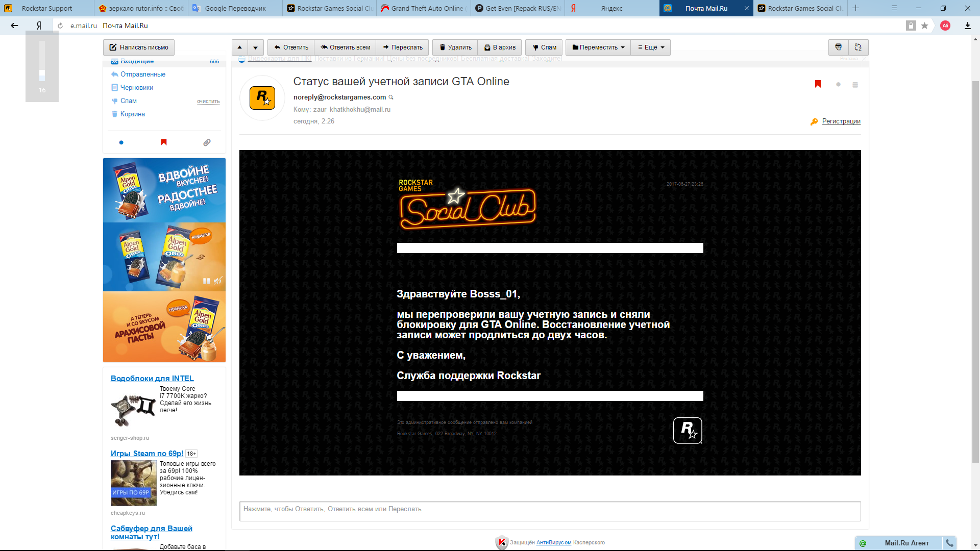Toggle the unread dot in email header
Screen dimensions: 980x551
coord(838,85)
